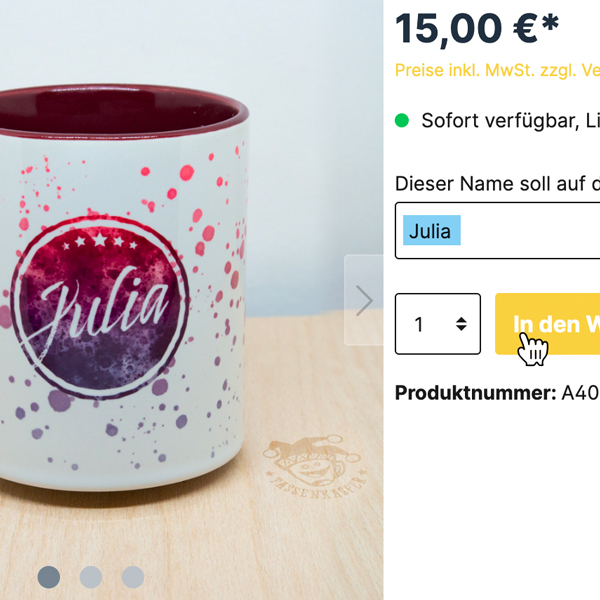This screenshot has width=600, height=600.
Task: Click the 'Produktnummer:' label
Action: 475,393
